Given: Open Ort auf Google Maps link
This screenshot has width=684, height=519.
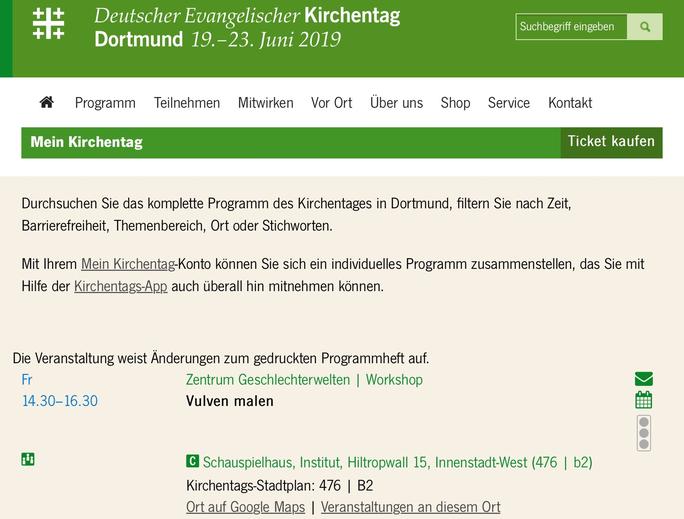Looking at the screenshot, I should point(246,507).
